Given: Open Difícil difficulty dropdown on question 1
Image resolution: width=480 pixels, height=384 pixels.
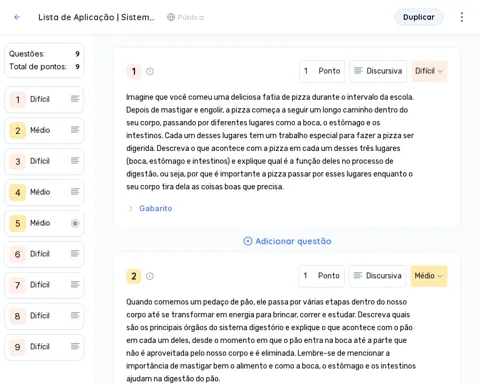Looking at the screenshot, I should (x=429, y=71).
